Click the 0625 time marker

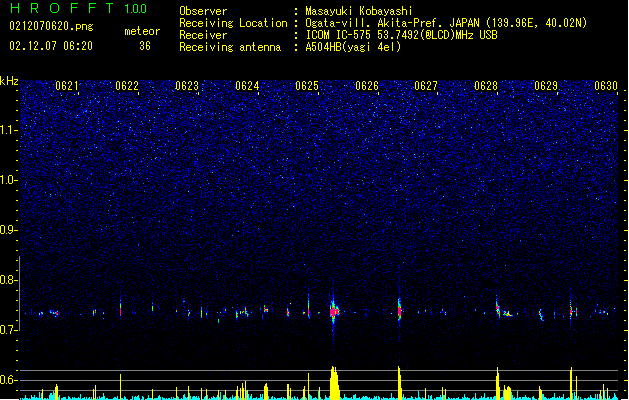coord(307,86)
